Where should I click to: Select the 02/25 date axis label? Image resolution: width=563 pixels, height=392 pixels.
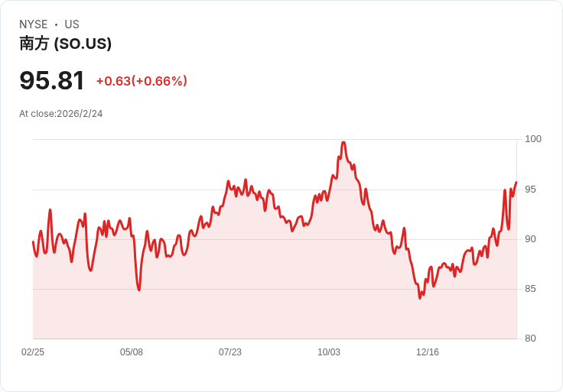coord(33,352)
